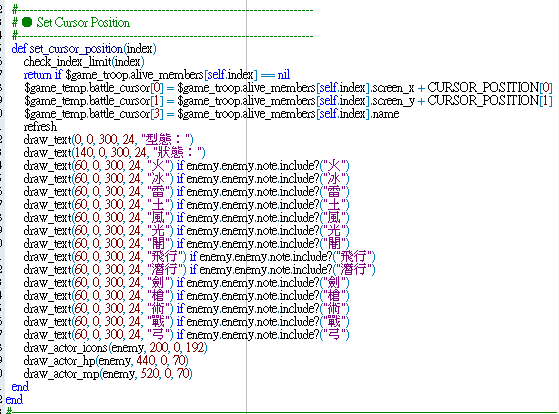Click the 'return if' keywords
Screen dimensions: 559x414
[43, 75]
